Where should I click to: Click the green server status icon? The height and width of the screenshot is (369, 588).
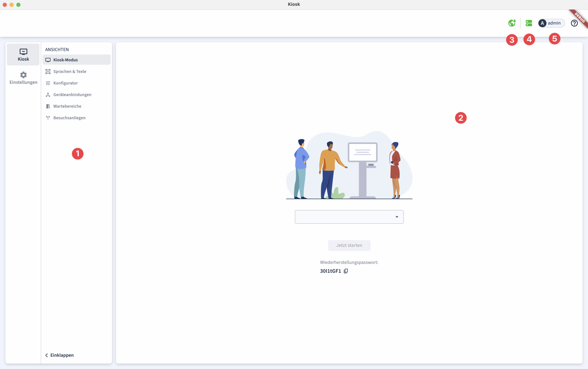[529, 23]
